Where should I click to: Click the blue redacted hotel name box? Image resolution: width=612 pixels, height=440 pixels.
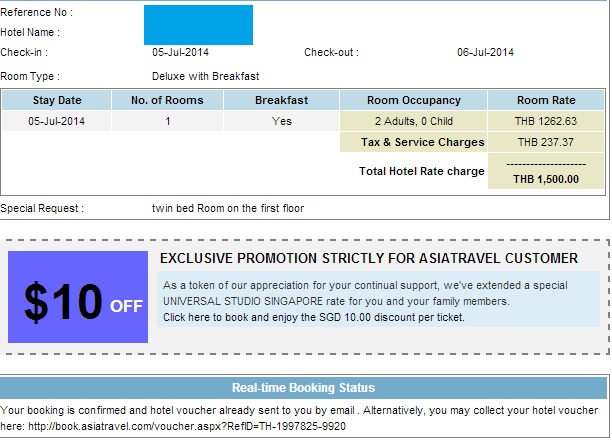pyautogui.click(x=198, y=25)
